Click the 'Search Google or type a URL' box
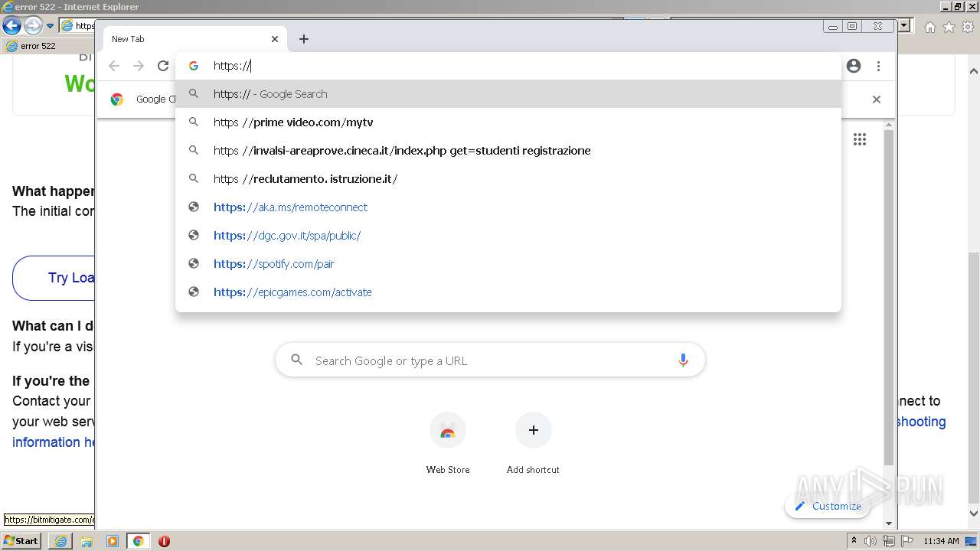Screen dimensions: 980x551 (490, 360)
